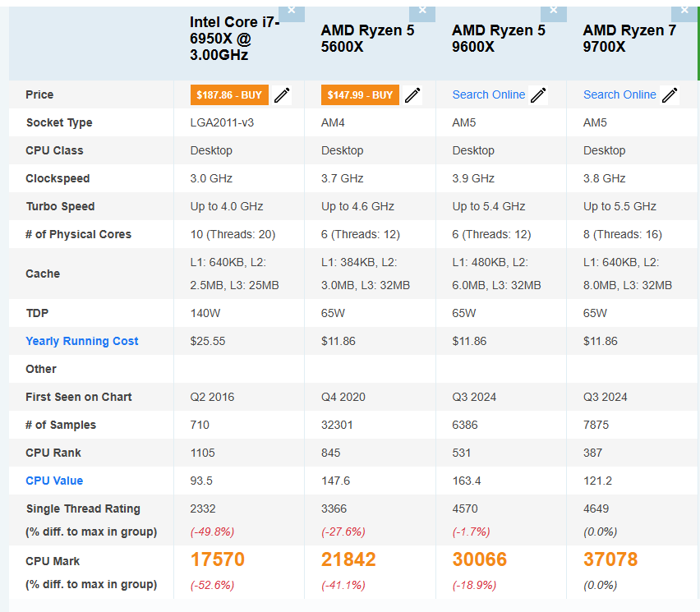Click the 147.6 CPU value score

click(x=336, y=481)
